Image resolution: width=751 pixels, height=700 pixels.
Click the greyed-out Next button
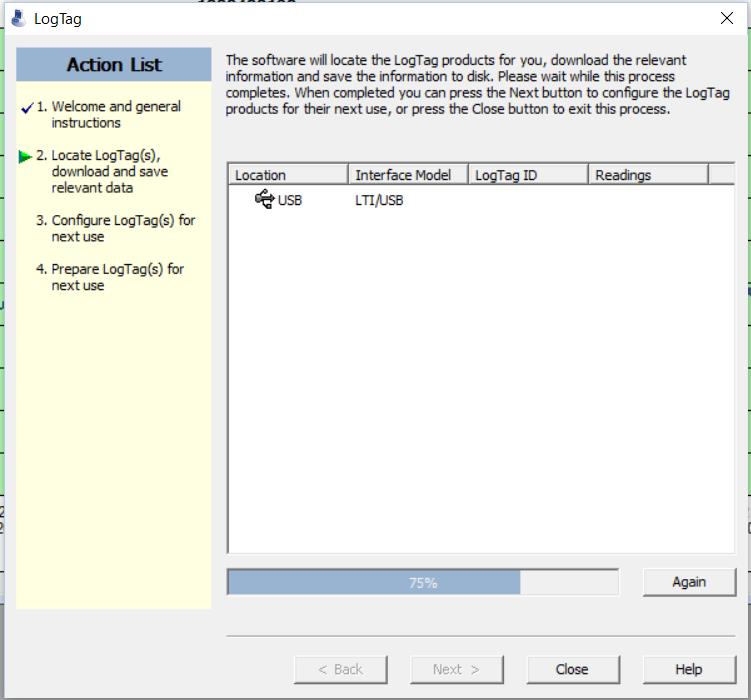point(456,669)
